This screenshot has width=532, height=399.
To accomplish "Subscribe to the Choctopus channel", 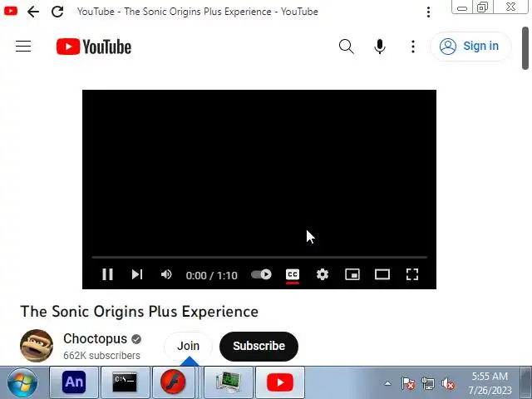I will [259, 346].
